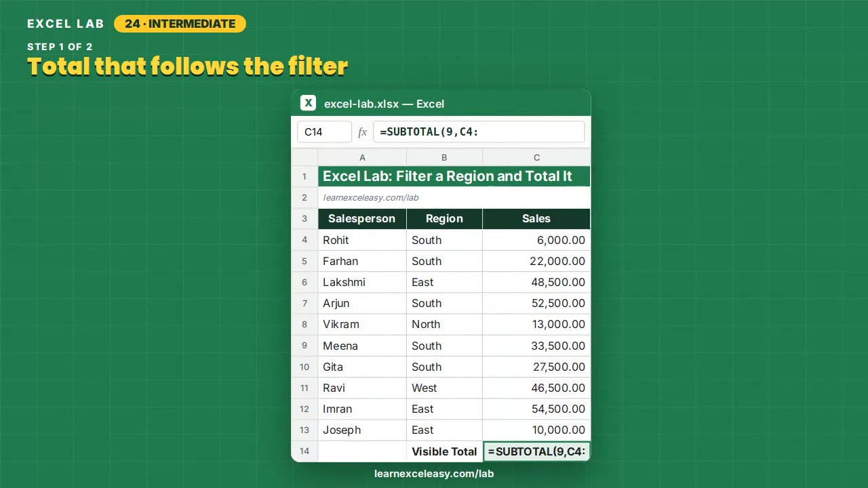Click the 'East' region cell in Lakshmi's row
The width and height of the screenshot is (868, 488).
pyautogui.click(x=444, y=282)
